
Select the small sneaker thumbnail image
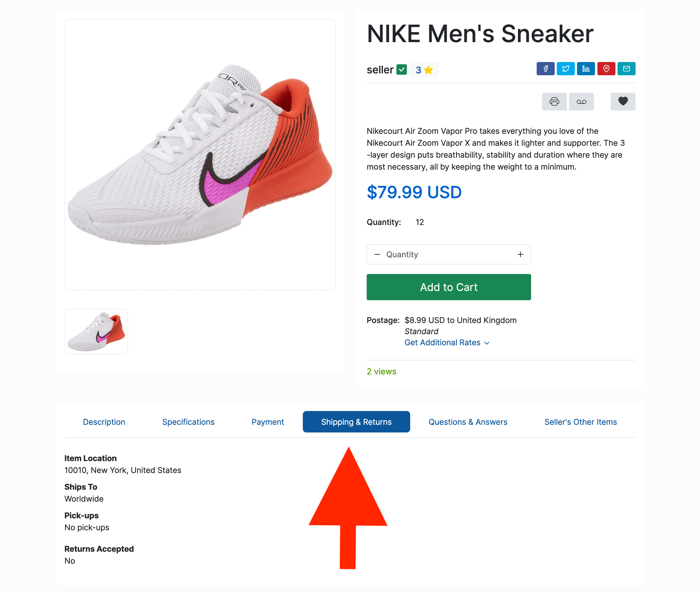(x=96, y=331)
